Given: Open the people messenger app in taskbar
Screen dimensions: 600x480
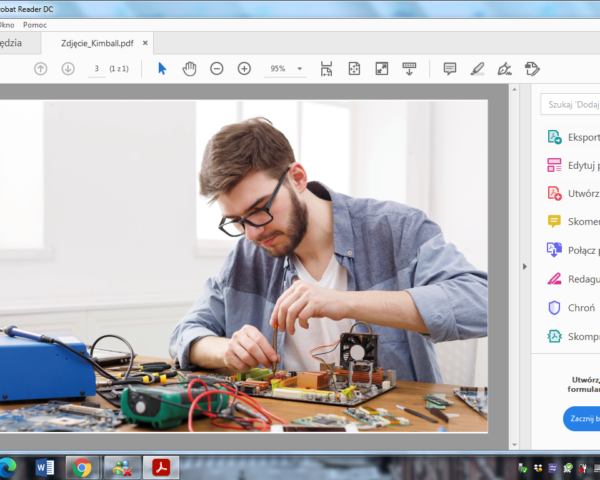Looking at the screenshot, I should (x=122, y=467).
